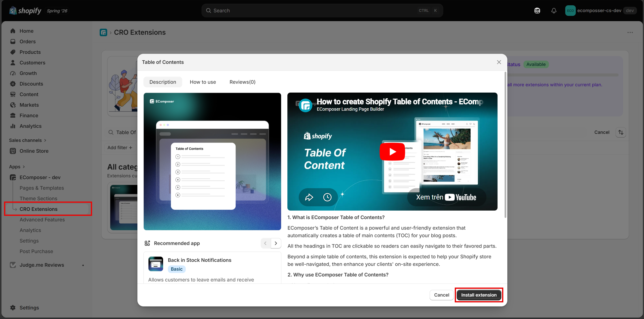This screenshot has height=319, width=644.
Task: Click the Products tag icon
Action: pyautogui.click(x=13, y=52)
